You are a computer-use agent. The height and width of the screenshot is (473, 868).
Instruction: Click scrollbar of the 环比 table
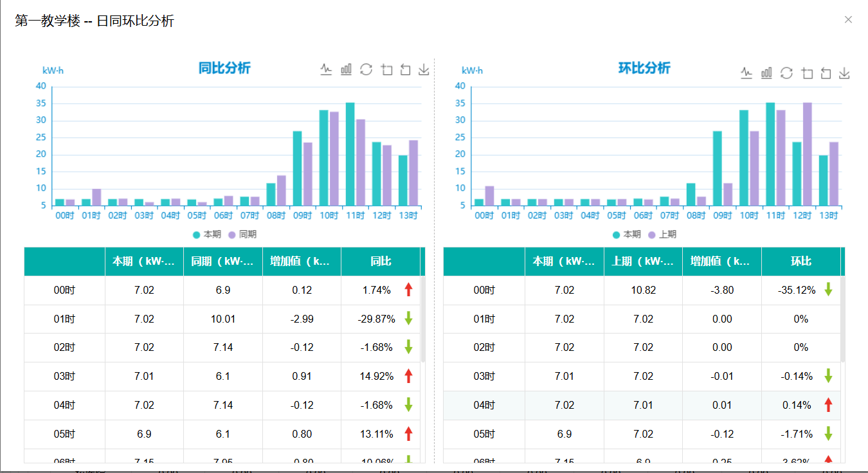click(x=843, y=319)
